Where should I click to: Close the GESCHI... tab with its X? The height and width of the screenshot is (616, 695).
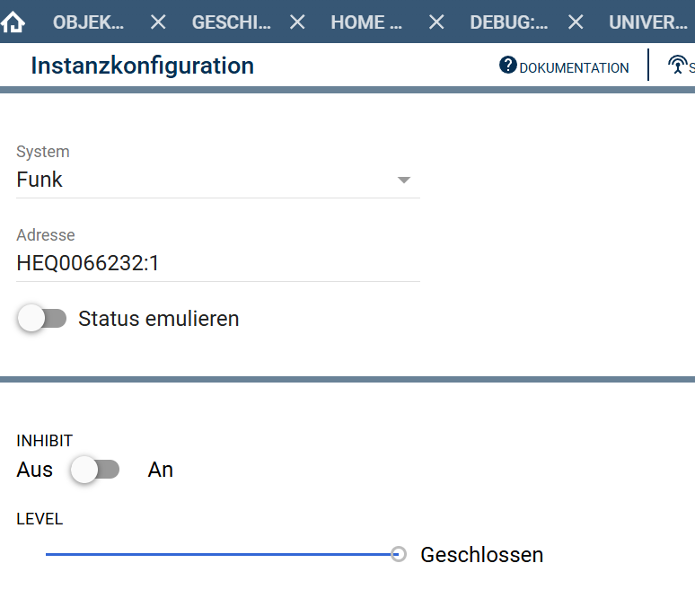tap(297, 22)
